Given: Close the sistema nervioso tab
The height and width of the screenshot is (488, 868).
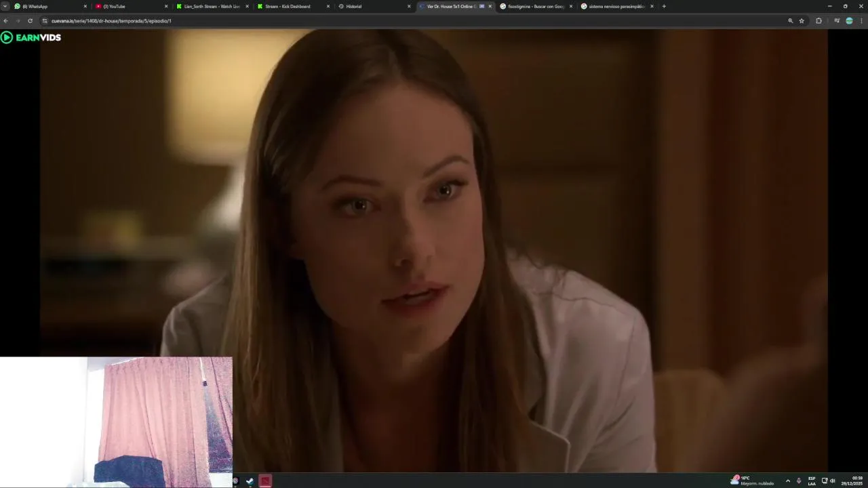Looking at the screenshot, I should [652, 6].
